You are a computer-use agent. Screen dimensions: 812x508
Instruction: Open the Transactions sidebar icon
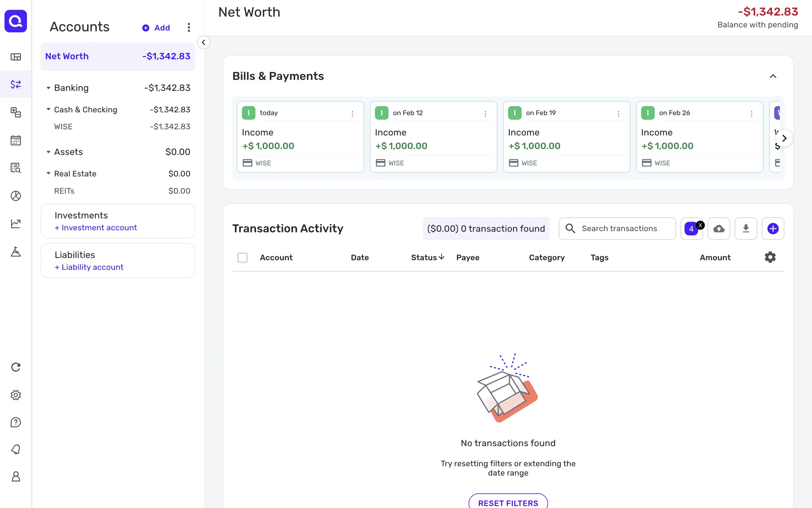pos(16,84)
